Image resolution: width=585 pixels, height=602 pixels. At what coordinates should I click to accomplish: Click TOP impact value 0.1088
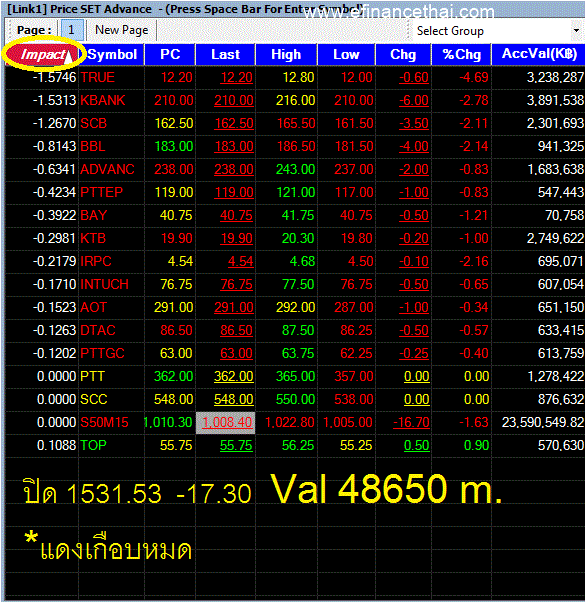pos(56,446)
